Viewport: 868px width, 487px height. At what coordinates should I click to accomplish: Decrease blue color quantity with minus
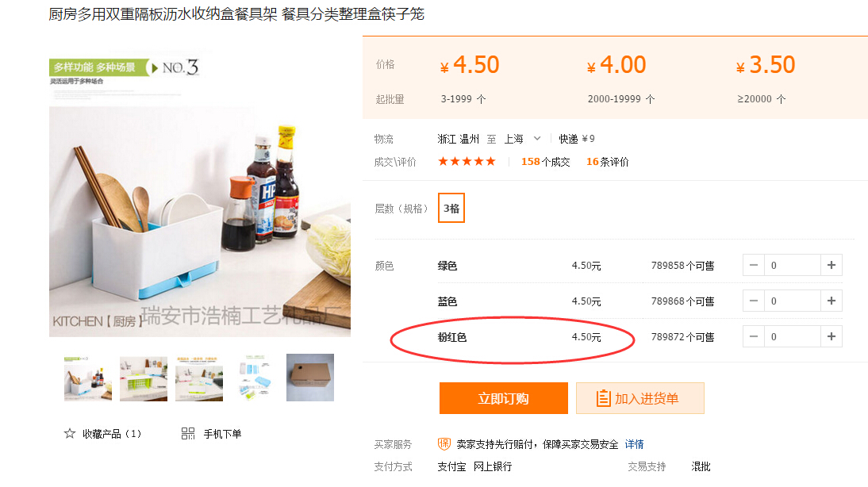754,301
